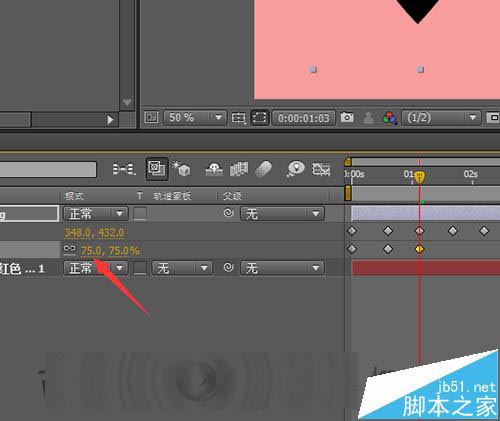Click the parent pick whip of first layer
The width and height of the screenshot is (500, 421).
click(x=228, y=213)
